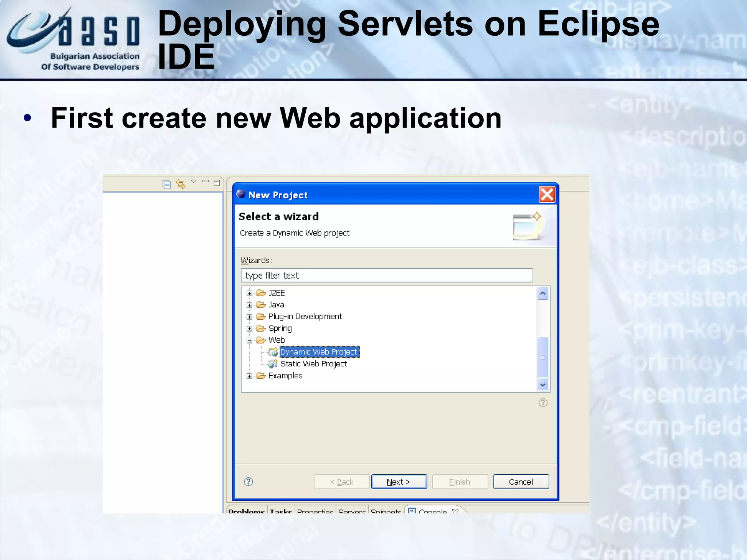Viewport: 747px width, 560px height.
Task: Click the Collapse All icon in panel toolbar
Action: [x=167, y=184]
